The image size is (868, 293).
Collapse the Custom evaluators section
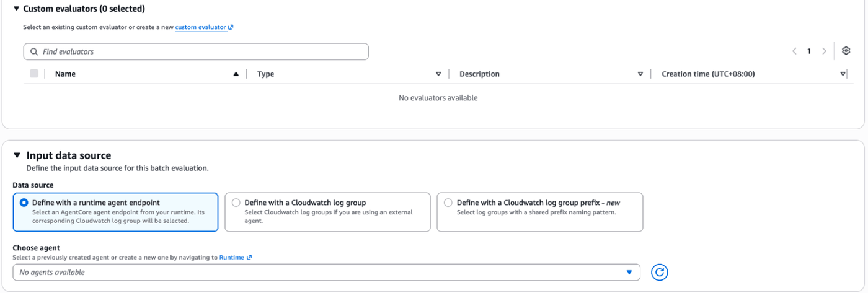(17, 9)
